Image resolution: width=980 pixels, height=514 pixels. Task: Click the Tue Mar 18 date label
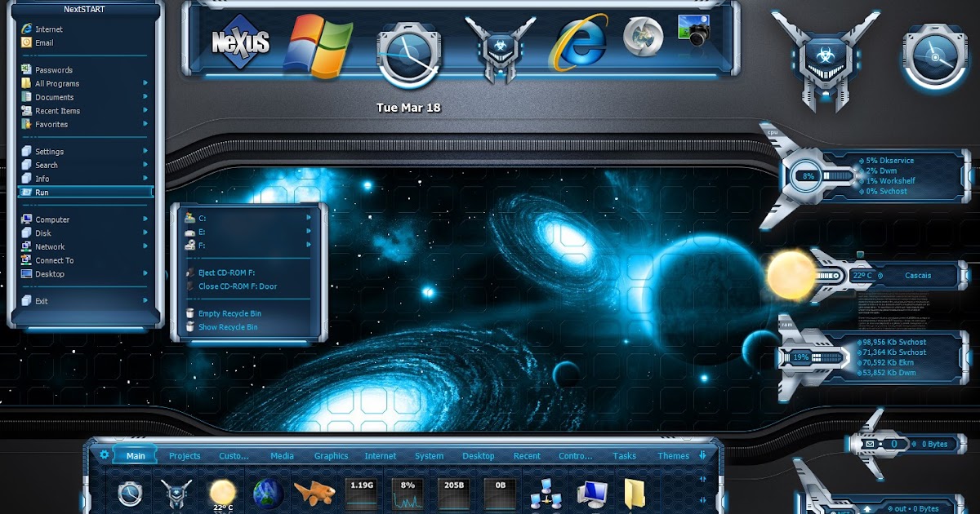(408, 108)
